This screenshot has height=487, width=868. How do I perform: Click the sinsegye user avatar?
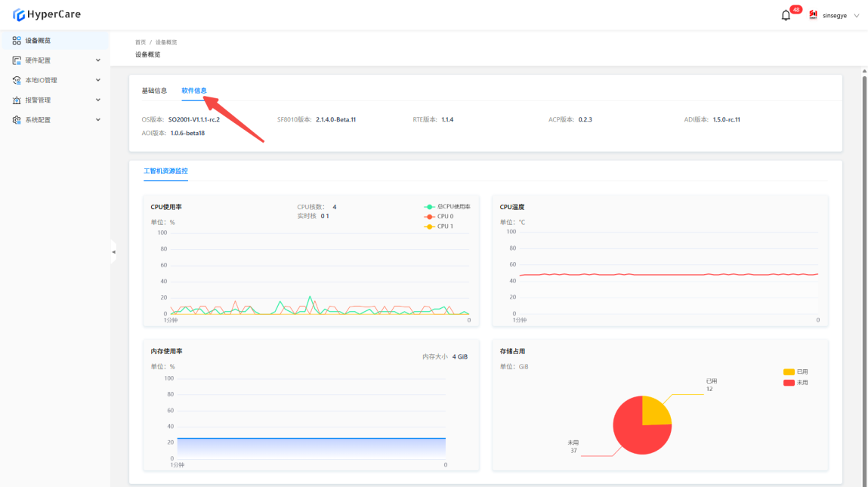814,15
